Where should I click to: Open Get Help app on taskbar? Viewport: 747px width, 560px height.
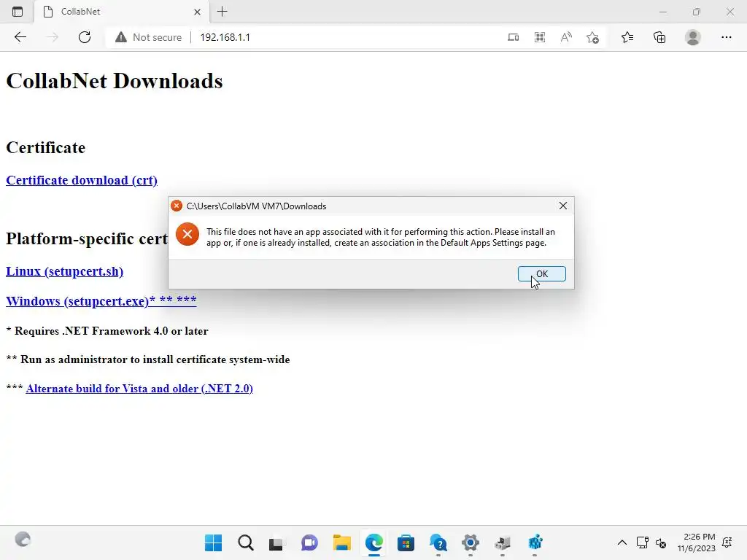pyautogui.click(x=438, y=542)
